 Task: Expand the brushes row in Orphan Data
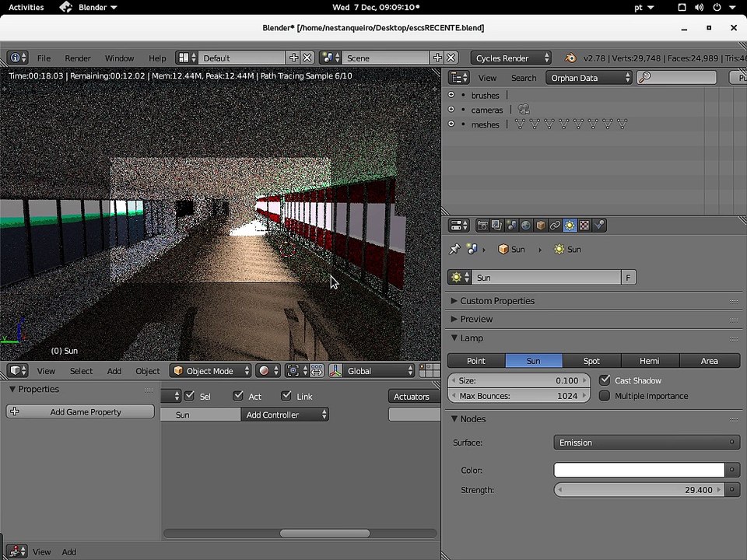coord(451,95)
